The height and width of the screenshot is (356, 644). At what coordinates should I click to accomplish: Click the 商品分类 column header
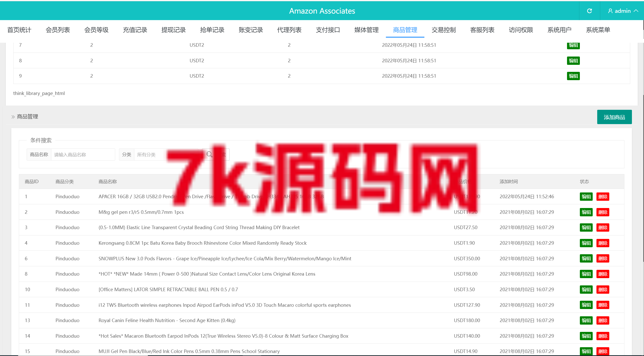(x=65, y=181)
